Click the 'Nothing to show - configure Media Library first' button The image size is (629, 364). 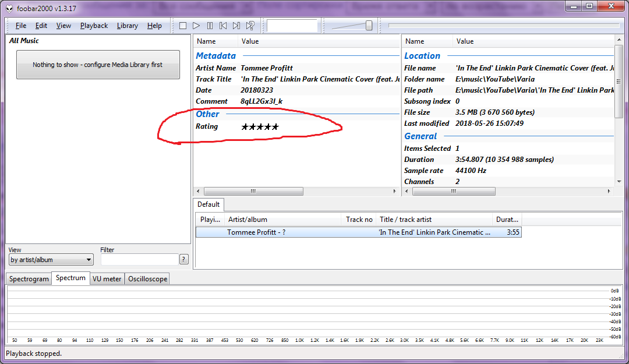click(x=98, y=65)
